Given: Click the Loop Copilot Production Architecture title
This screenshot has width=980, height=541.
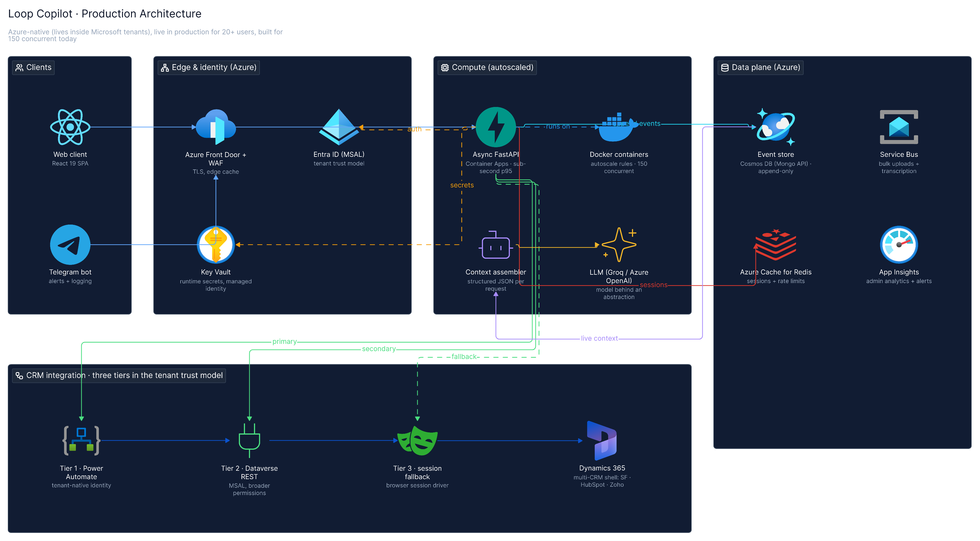Looking at the screenshot, I should point(105,14).
